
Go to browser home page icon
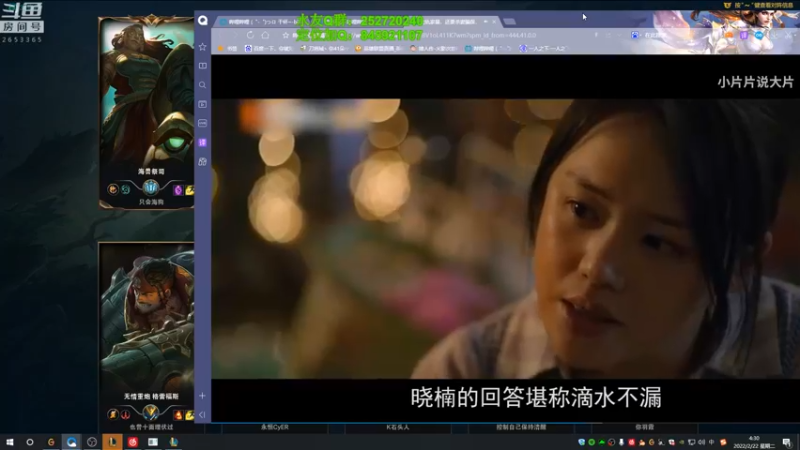(x=265, y=35)
